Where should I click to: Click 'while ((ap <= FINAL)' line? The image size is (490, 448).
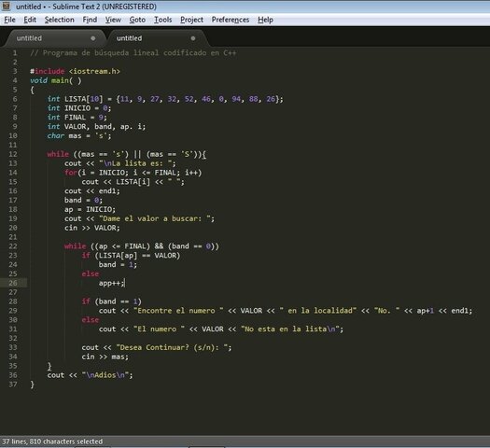pyautogui.click(x=142, y=246)
